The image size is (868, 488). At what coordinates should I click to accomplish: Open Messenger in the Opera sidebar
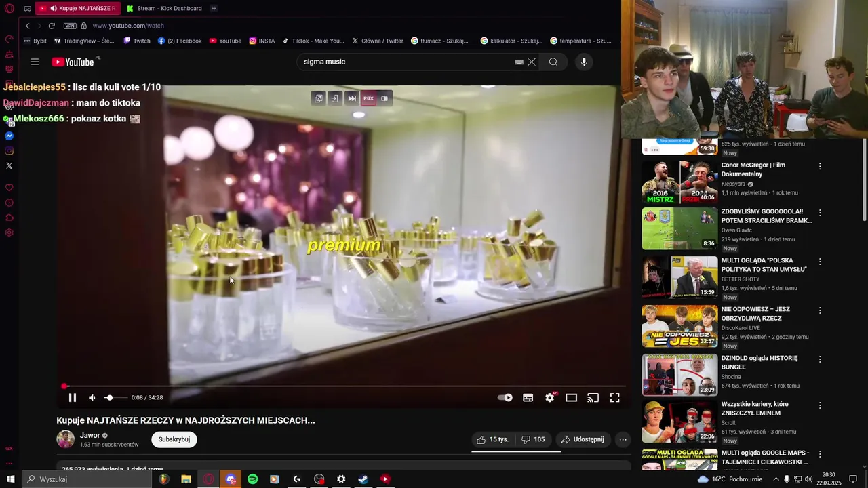pos(9,136)
